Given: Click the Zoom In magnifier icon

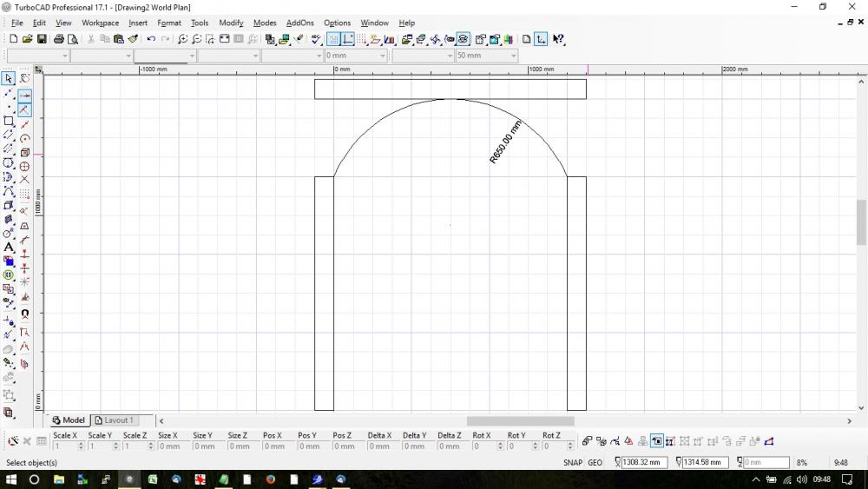Looking at the screenshot, I should point(182,39).
